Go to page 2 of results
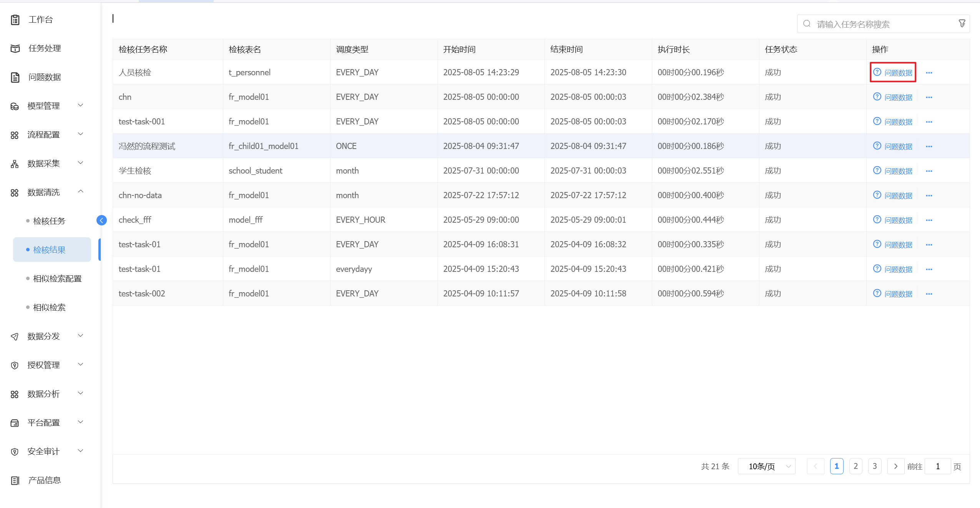This screenshot has height=508, width=980. (x=855, y=466)
